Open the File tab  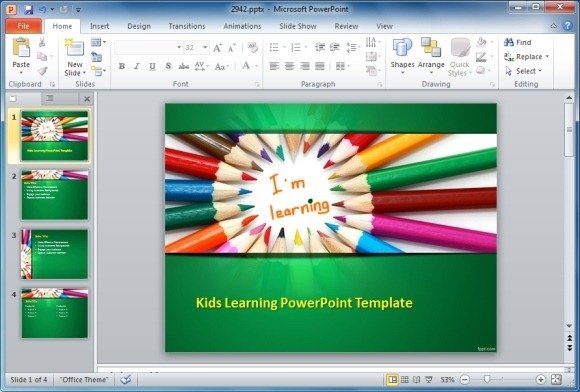23,26
